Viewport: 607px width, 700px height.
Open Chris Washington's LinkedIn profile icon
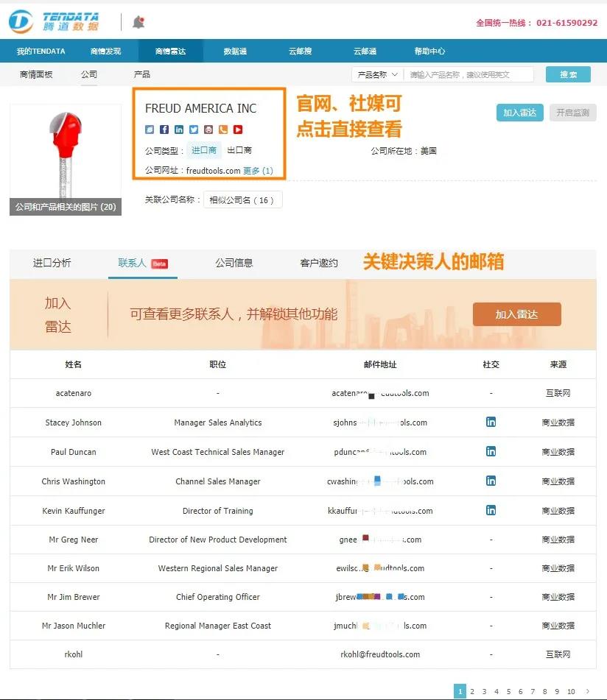[x=491, y=481]
